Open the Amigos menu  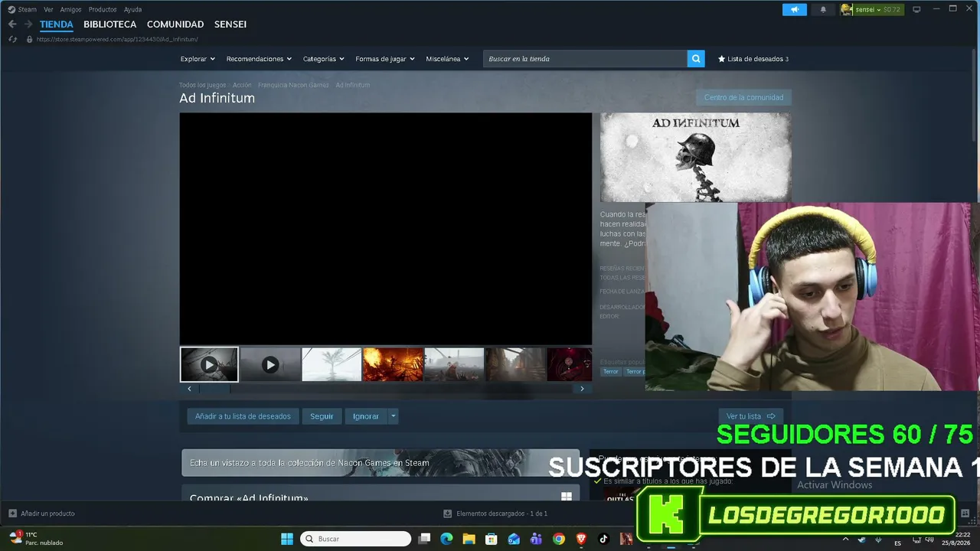70,9
